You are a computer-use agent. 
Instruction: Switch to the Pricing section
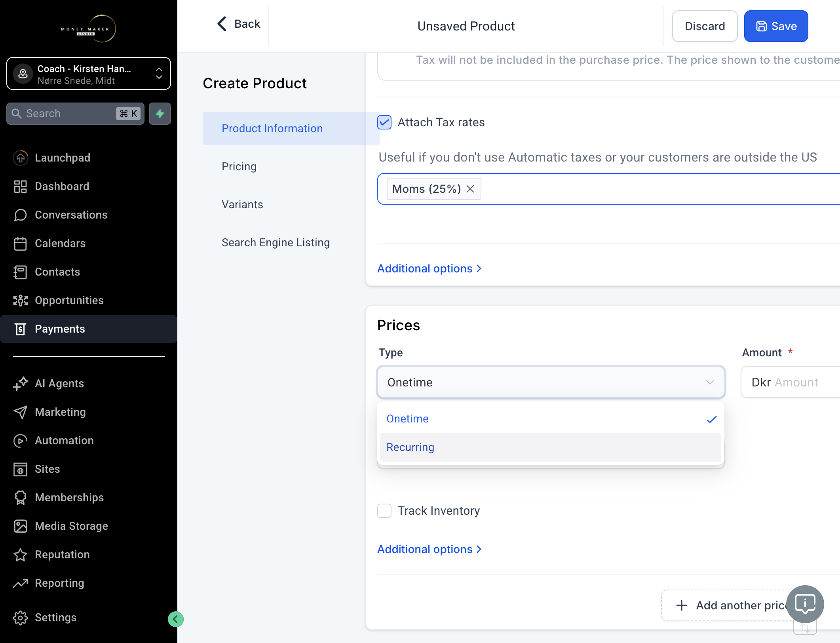click(239, 166)
